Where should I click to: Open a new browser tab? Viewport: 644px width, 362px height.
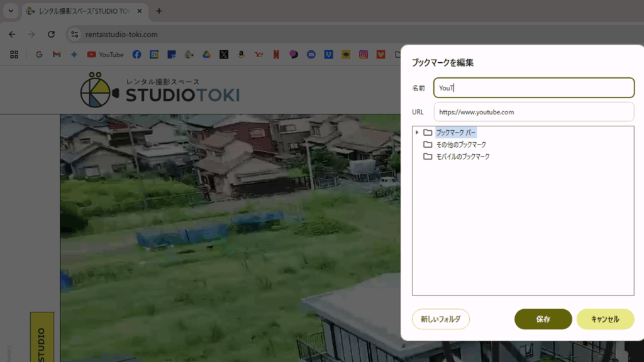coord(158,11)
